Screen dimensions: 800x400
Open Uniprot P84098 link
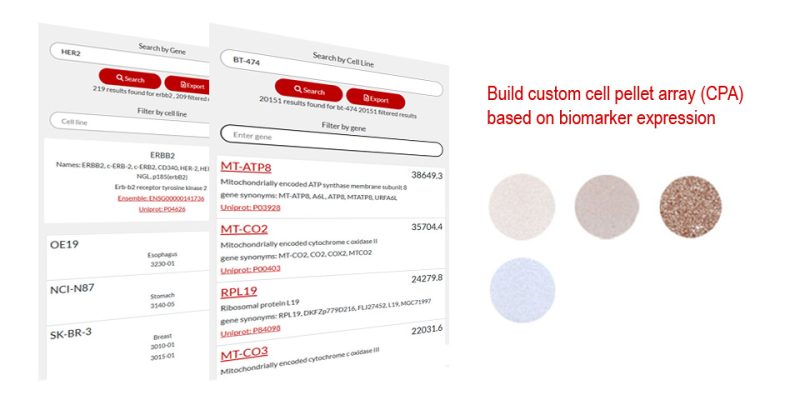(x=250, y=332)
